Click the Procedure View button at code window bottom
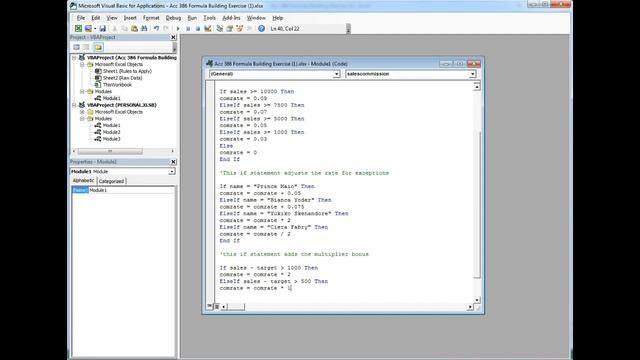The image size is (640, 360). [209, 306]
